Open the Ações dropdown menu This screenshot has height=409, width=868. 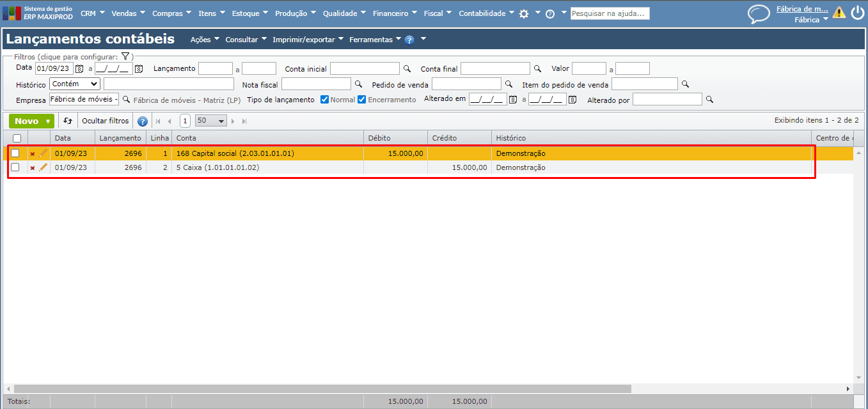click(x=205, y=40)
